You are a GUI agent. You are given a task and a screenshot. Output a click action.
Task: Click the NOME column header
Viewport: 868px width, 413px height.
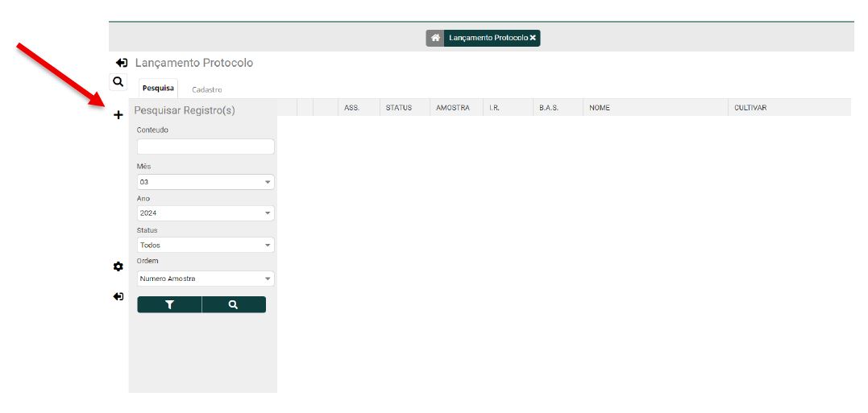tap(600, 108)
